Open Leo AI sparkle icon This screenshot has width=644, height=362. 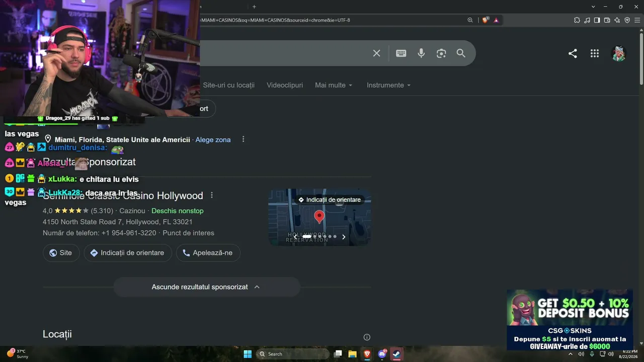click(617, 20)
